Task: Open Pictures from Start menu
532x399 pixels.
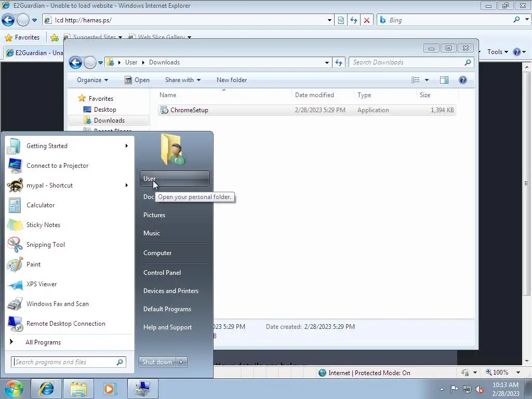Action: coord(175,215)
